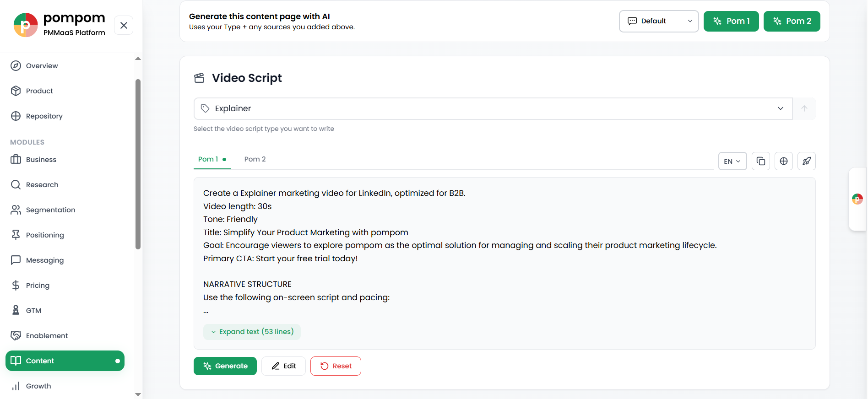
Task: Click the sidebar scroll down arrow
Action: [x=138, y=394]
